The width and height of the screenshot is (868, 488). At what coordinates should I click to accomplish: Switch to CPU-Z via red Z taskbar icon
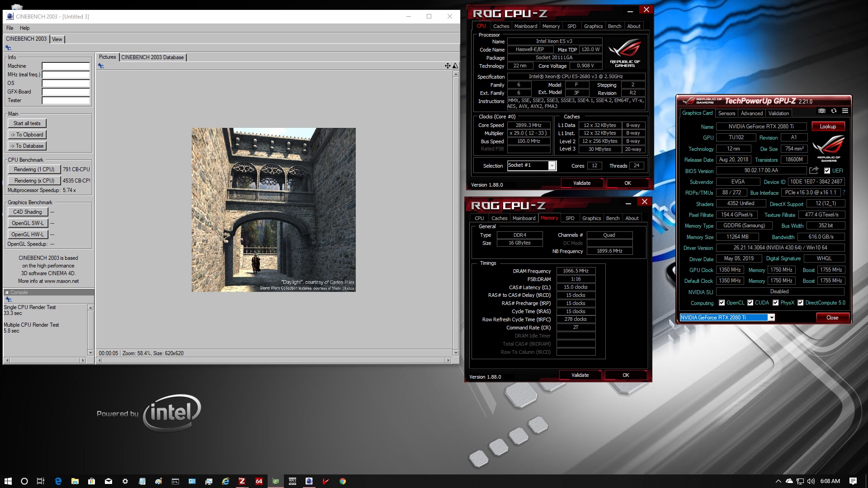click(x=242, y=481)
